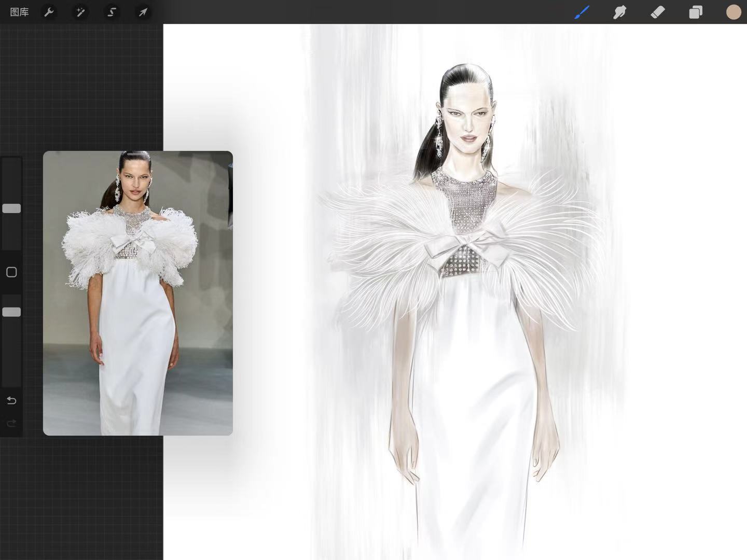Select the Eraser tool
The height and width of the screenshot is (560, 747).
658,12
